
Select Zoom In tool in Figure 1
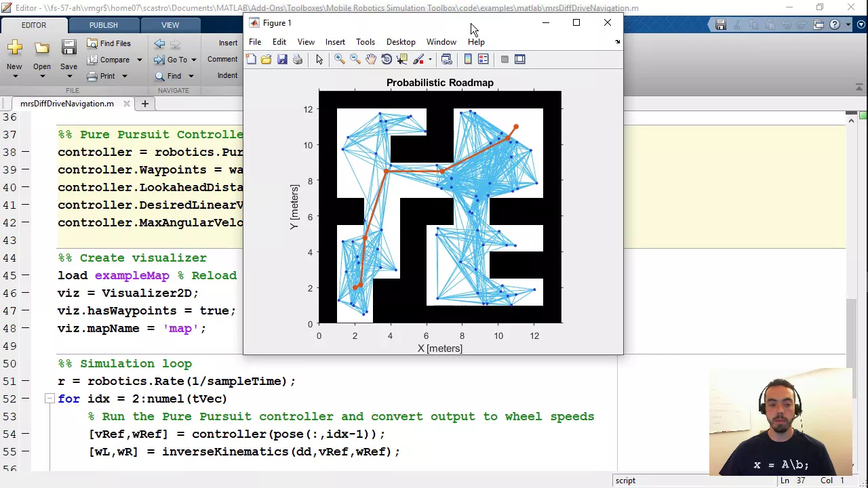340,60
